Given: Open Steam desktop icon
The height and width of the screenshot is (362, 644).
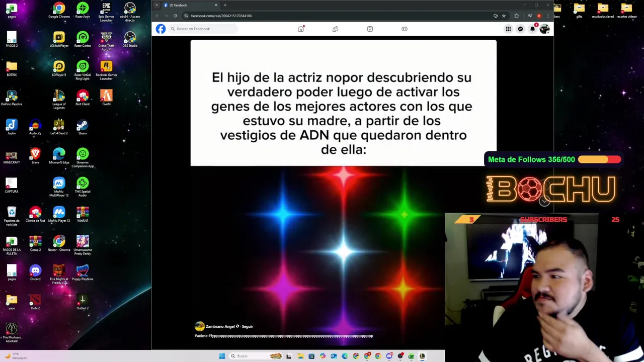Looking at the screenshot, I should (x=83, y=127).
